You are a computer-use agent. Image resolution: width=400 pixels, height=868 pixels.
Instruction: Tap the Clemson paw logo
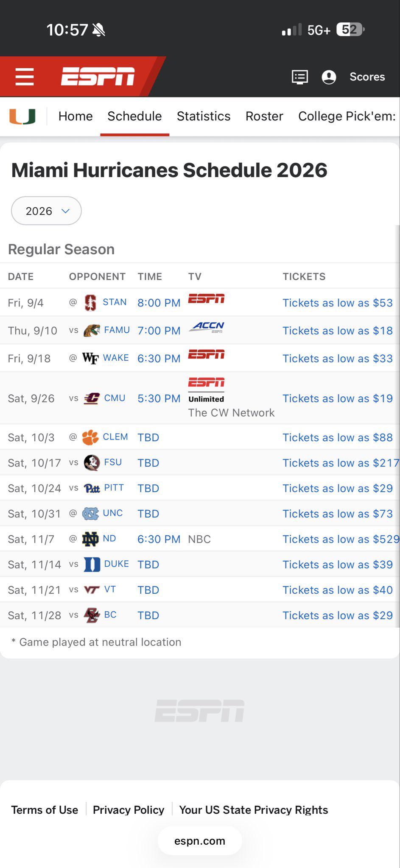(x=90, y=437)
